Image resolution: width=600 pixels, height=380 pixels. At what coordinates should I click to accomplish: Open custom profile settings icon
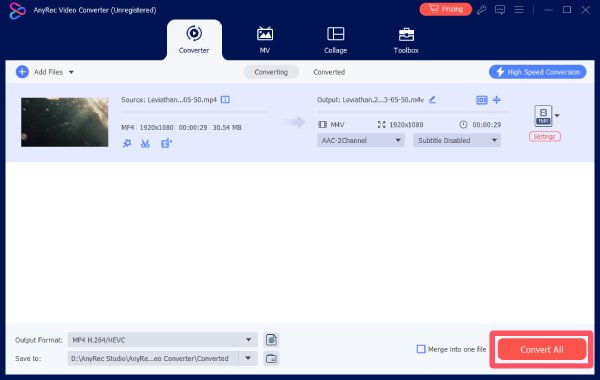(271, 340)
